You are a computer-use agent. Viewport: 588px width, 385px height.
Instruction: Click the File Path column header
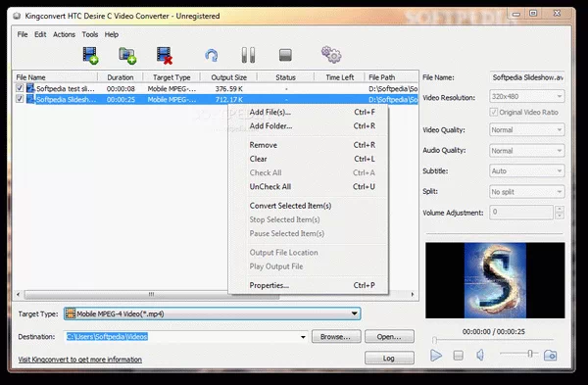(391, 77)
